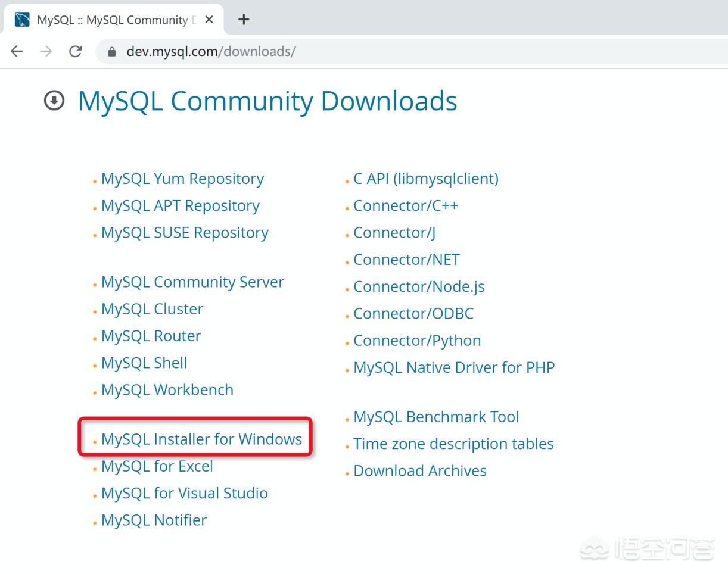Open the MySQL Cluster link
The width and height of the screenshot is (728, 574).
(152, 308)
